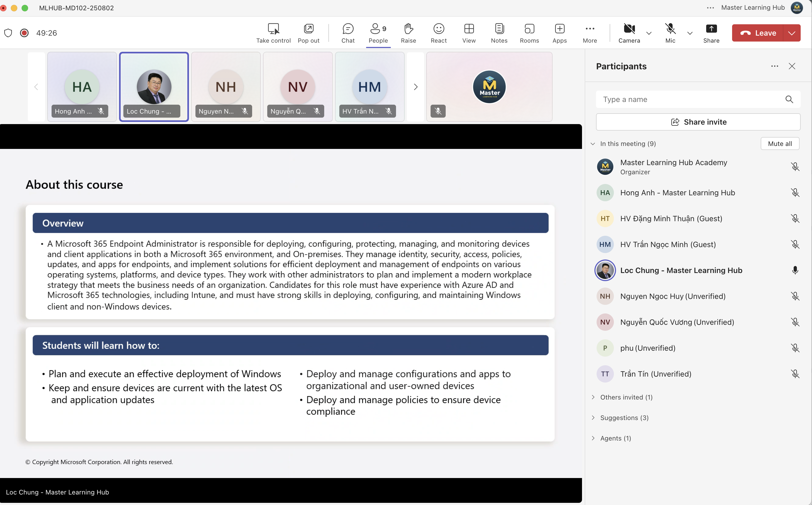812x505 pixels.
Task: Toggle mic icon for HV Trần Ngọc Minh
Action: point(795,244)
